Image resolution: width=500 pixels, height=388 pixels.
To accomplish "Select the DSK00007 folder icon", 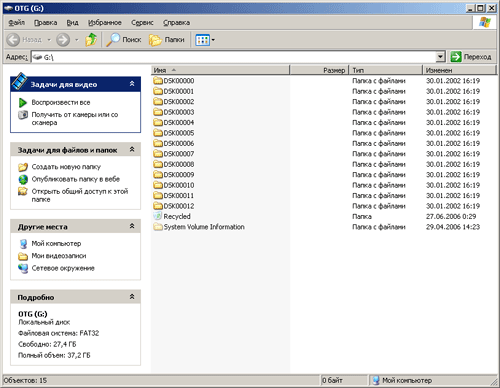I will pos(158,154).
